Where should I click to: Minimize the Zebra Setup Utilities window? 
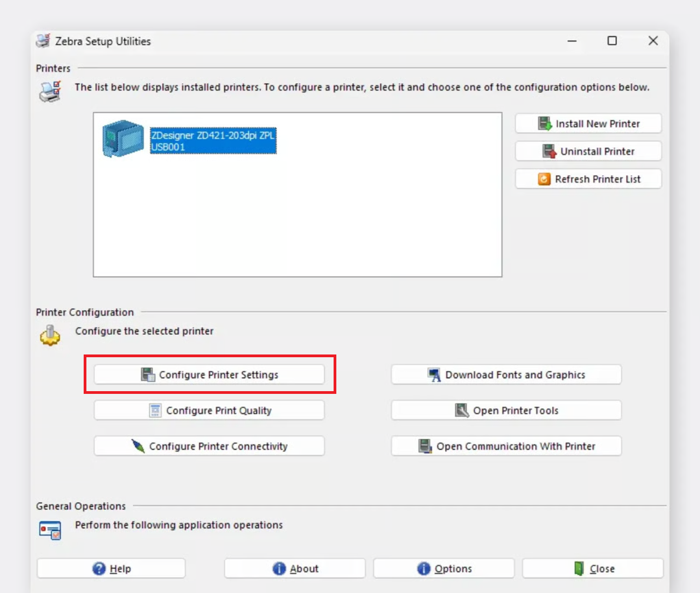[x=572, y=41]
